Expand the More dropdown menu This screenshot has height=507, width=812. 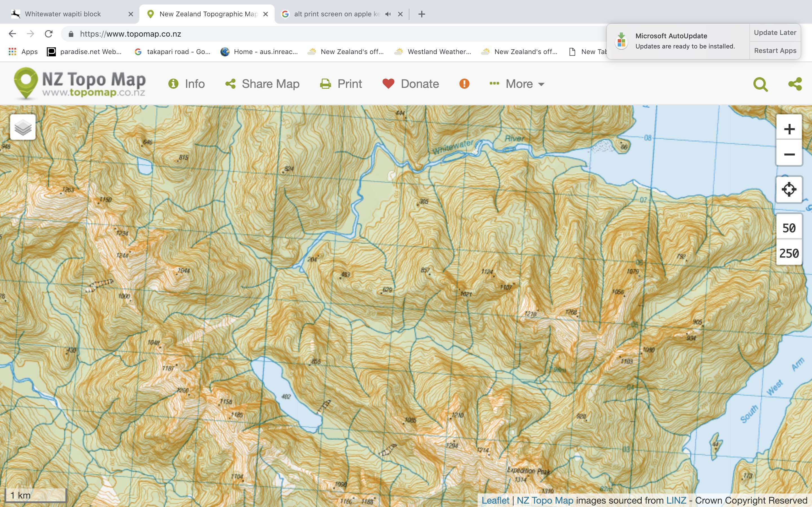tap(517, 84)
